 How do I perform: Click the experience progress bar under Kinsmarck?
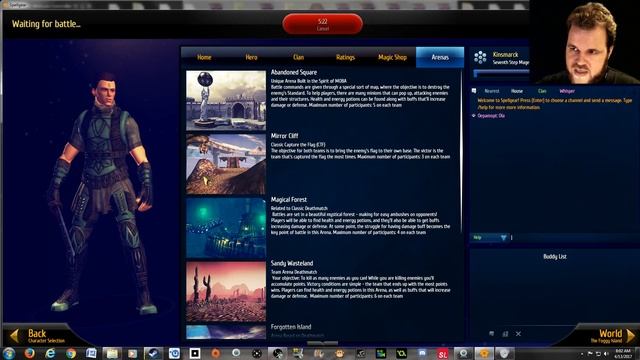[502, 73]
